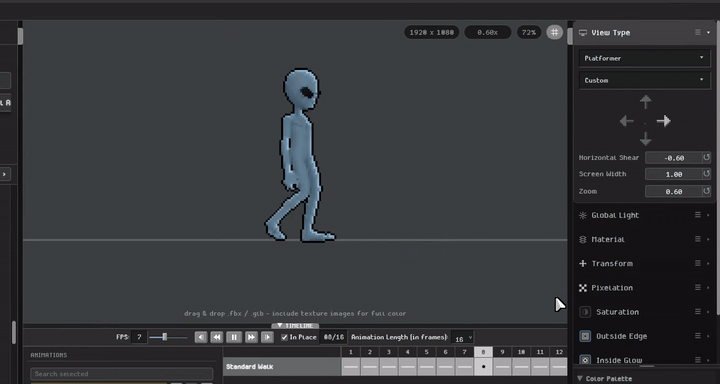
Task: Collapse the View Type panel arrow
Action: 709,33
